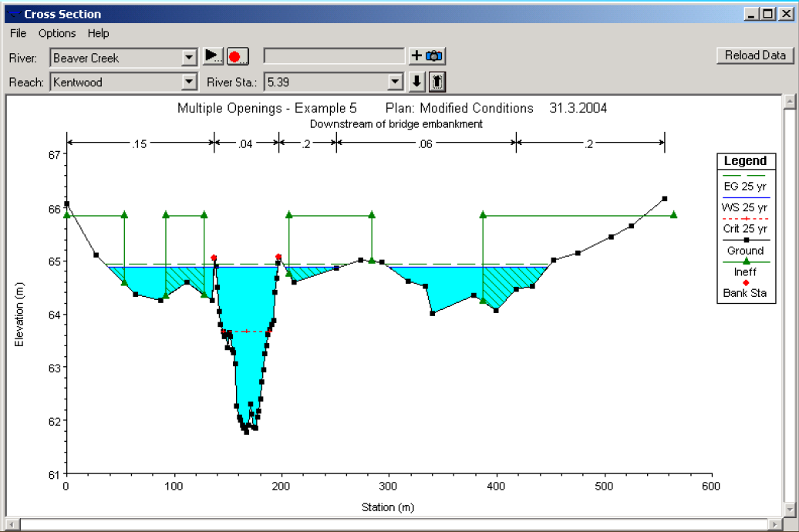Click the Legend heading
Screen dimensions: 799x532
(746, 161)
